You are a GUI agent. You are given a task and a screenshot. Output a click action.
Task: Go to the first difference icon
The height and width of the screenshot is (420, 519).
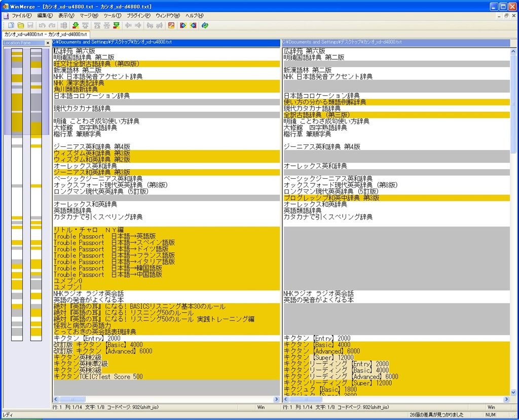pos(97,25)
